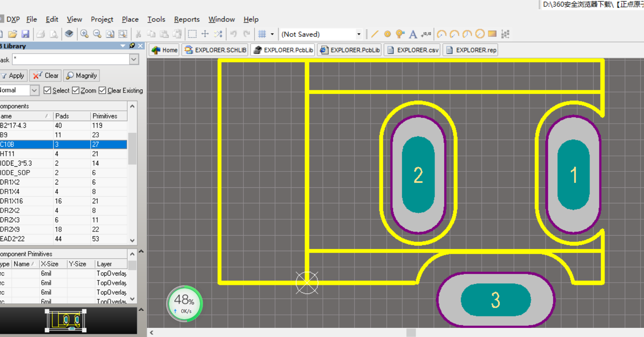Select objects inside area tool
This screenshot has width=644, height=337.
tap(192, 34)
